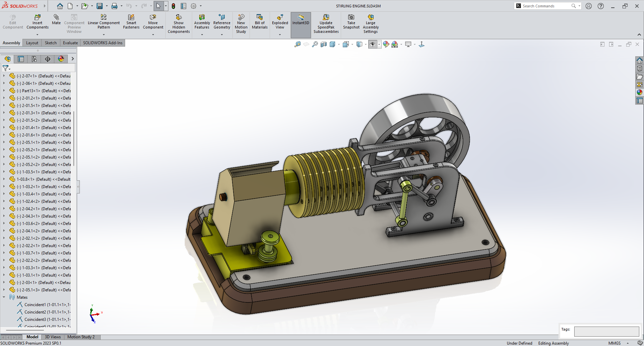Open FeatureManager Design Tree tab
The image size is (644, 346).
point(8,59)
